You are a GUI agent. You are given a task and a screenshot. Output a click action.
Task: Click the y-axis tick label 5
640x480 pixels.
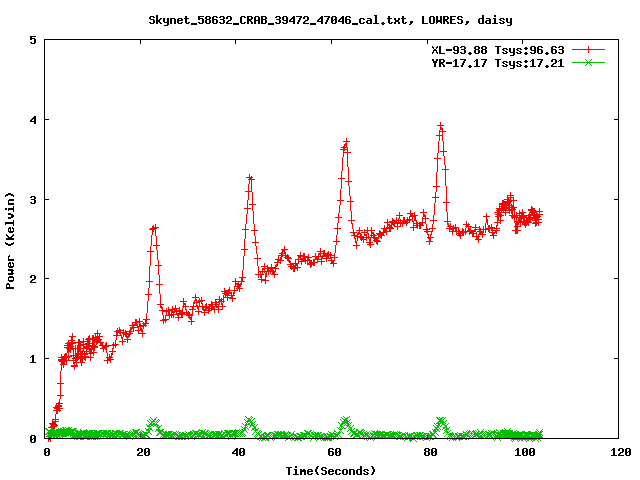(33, 40)
